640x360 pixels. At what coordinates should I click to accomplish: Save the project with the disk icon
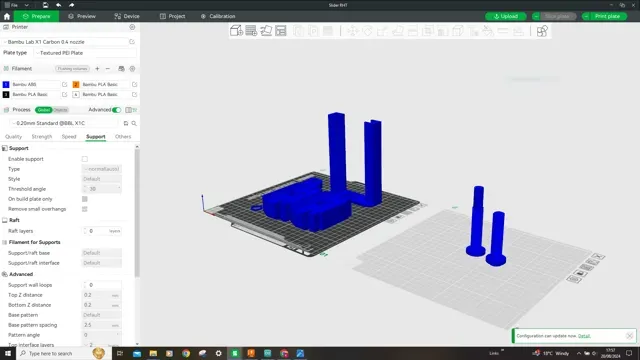click(x=45, y=5)
